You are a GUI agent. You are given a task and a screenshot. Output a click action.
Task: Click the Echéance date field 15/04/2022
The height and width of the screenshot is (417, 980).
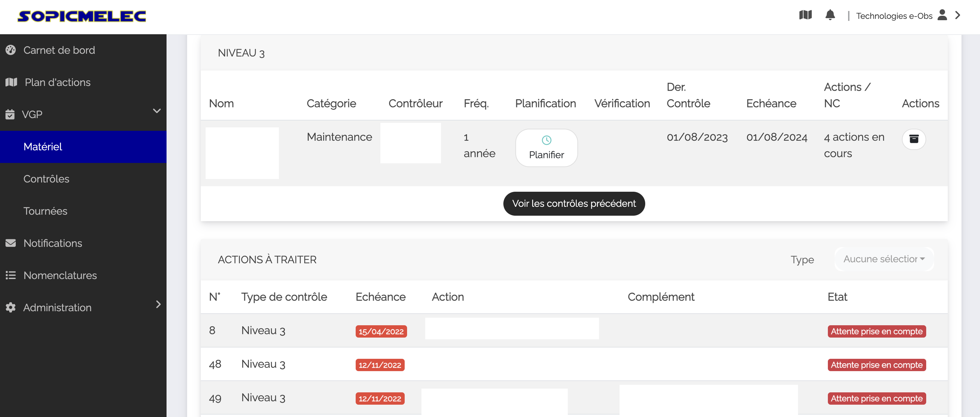coord(381,331)
